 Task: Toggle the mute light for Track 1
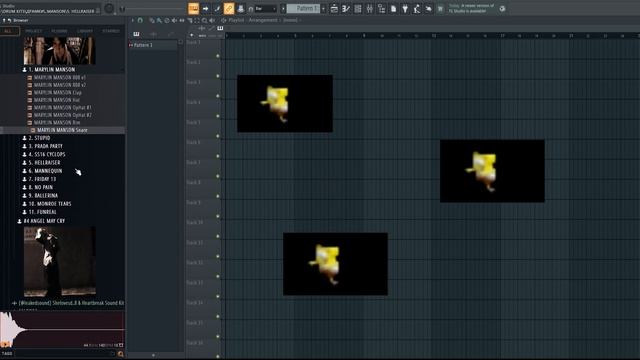click(218, 56)
